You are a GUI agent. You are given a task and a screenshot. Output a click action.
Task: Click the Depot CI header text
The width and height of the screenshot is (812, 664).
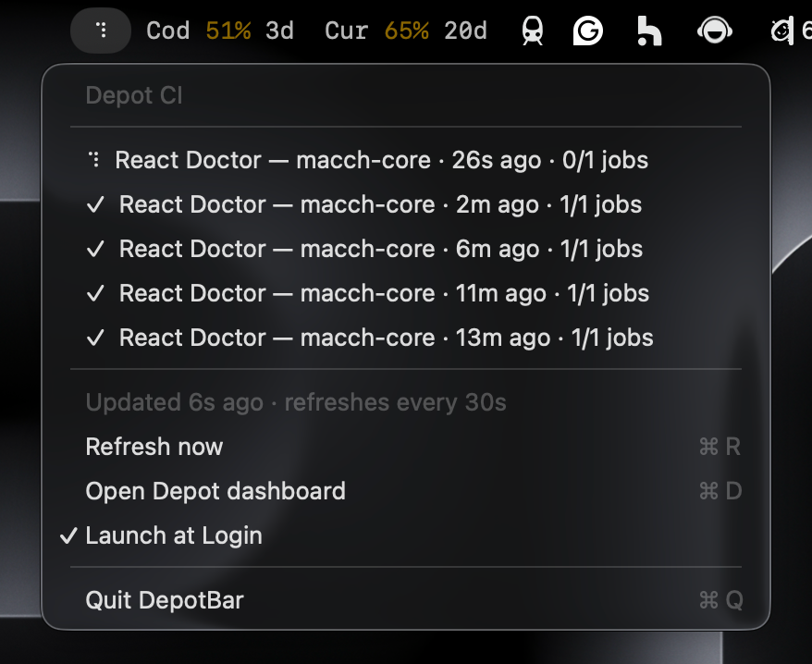pyautogui.click(x=134, y=95)
